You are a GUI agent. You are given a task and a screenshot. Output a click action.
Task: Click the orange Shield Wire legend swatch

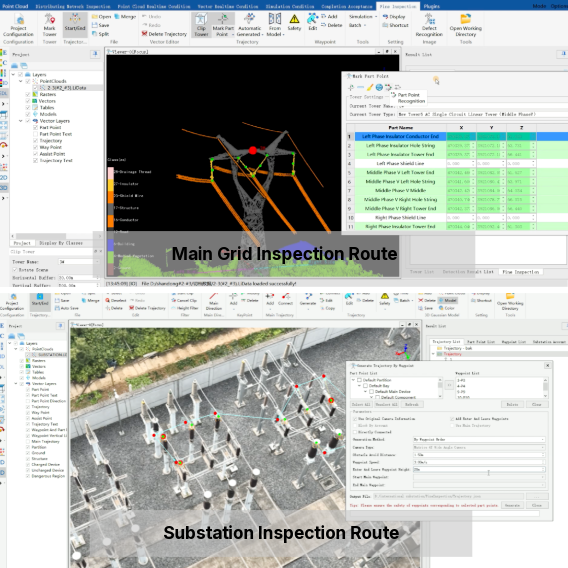(x=110, y=196)
